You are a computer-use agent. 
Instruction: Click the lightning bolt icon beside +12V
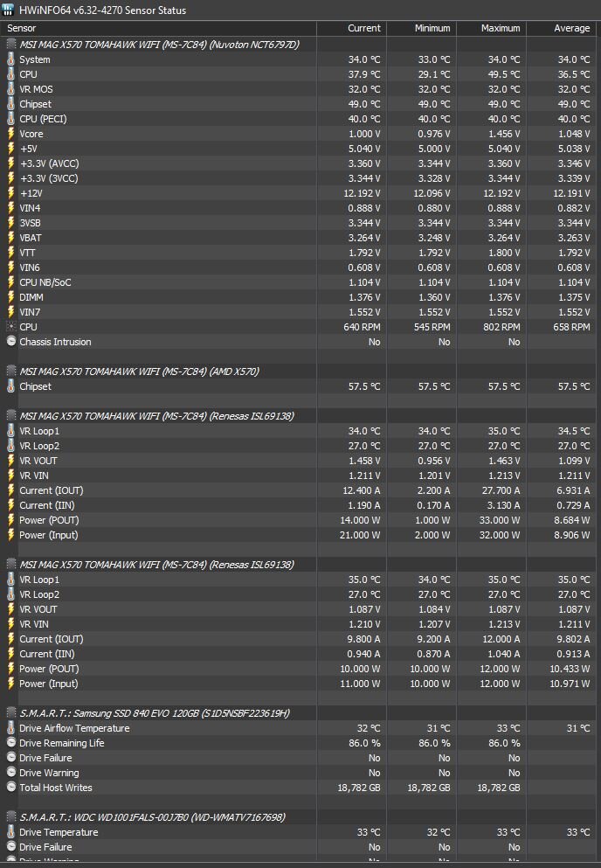(x=10, y=193)
